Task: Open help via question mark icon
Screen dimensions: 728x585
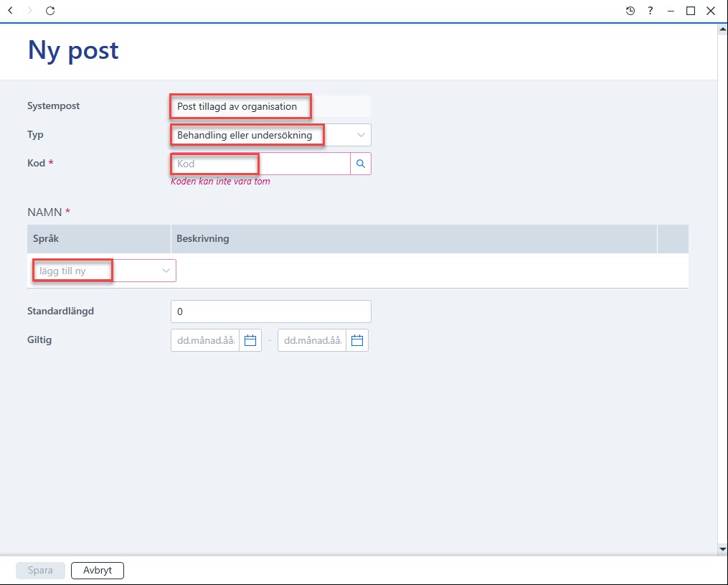Action: [x=650, y=10]
